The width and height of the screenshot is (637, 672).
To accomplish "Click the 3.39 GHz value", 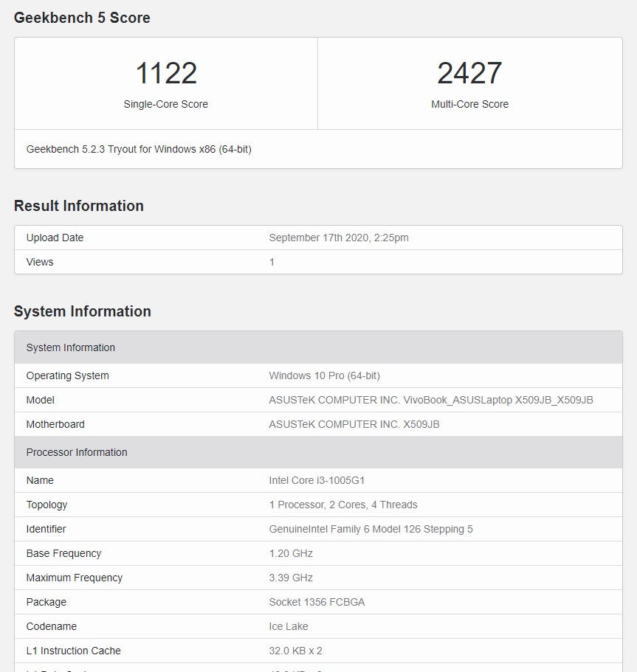I will pyautogui.click(x=291, y=578).
